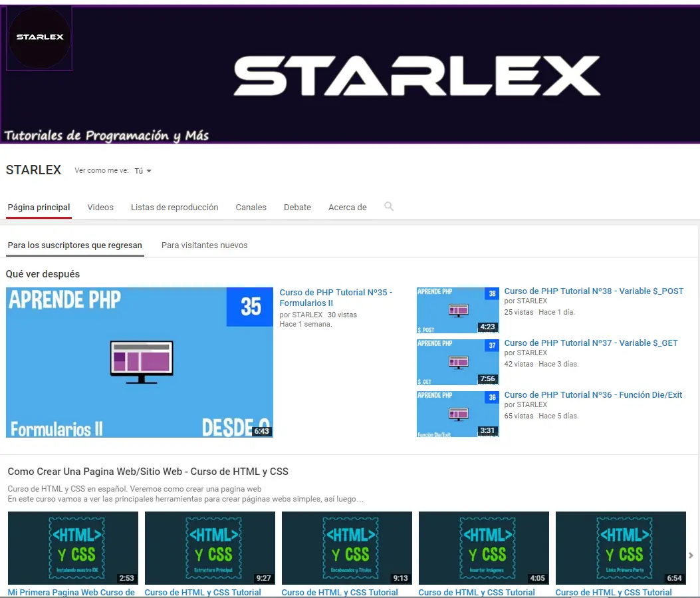Click the STARLEX channel avatar icon

[40, 39]
